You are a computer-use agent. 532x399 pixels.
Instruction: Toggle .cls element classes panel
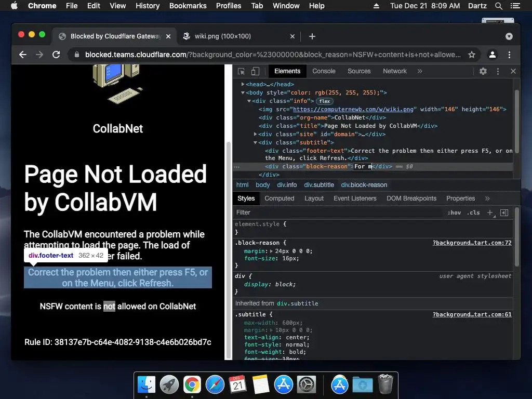[473, 212]
